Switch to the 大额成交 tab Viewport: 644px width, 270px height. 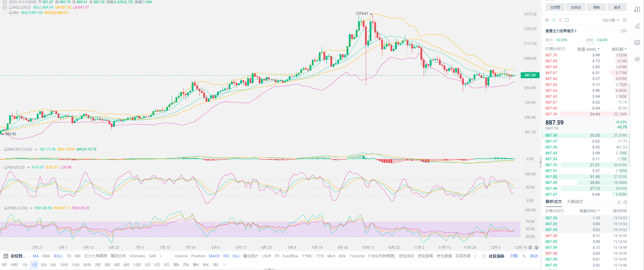pyautogui.click(x=575, y=202)
